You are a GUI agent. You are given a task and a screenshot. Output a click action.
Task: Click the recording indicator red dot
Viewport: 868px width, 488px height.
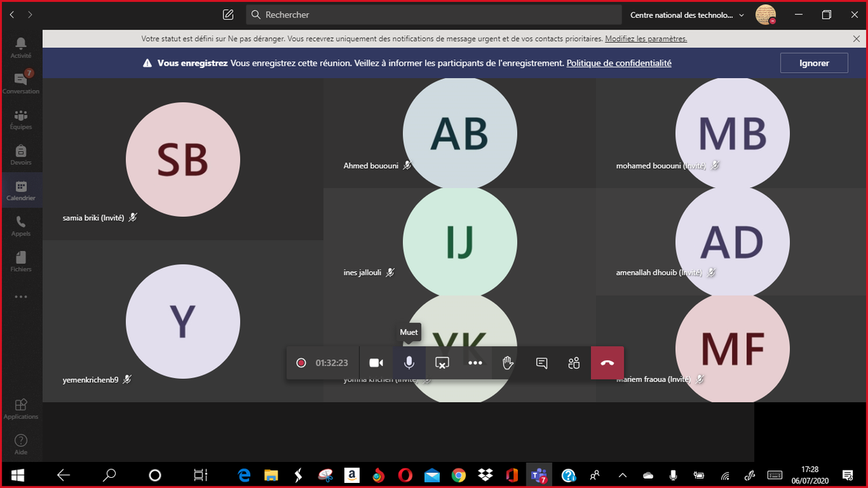[301, 363]
